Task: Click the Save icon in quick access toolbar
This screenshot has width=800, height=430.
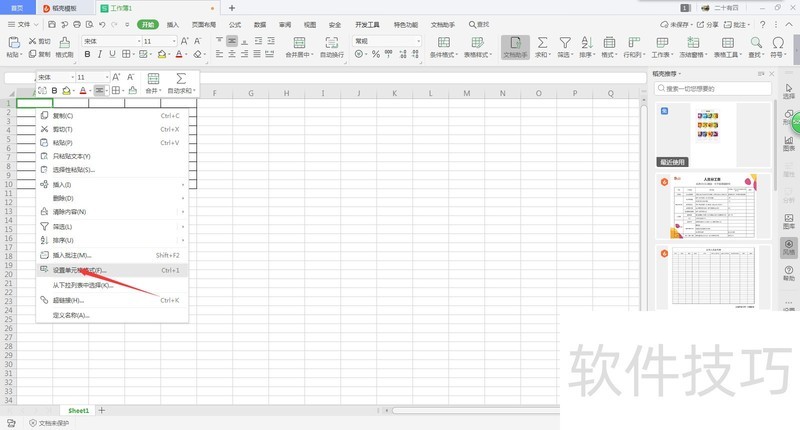Action: tap(52, 24)
